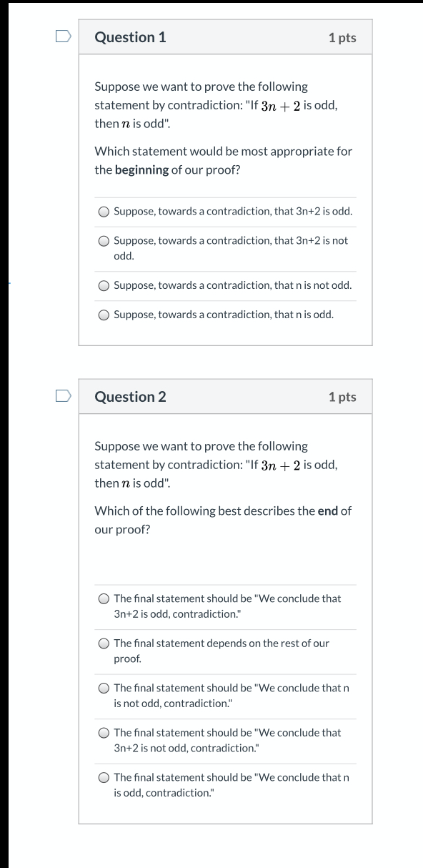Choose "We conclude that 3n+2 is odd, contradiction"
423x868 pixels.
(104, 599)
